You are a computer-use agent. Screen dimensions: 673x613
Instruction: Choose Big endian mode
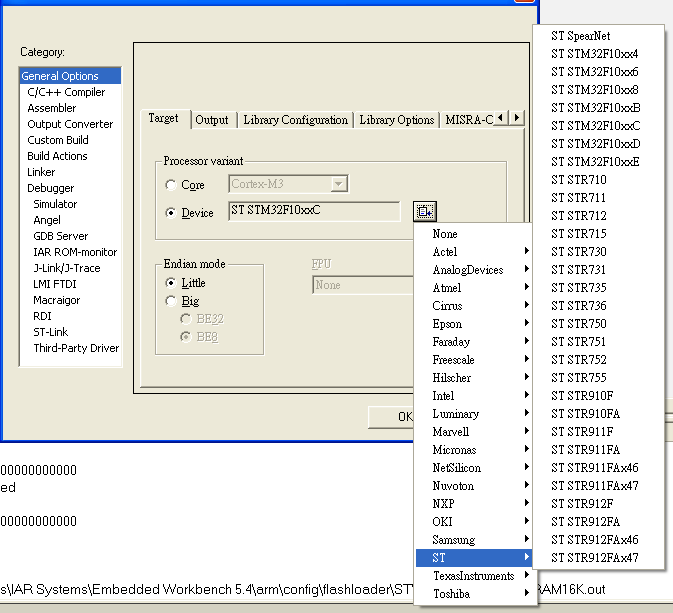(171, 301)
